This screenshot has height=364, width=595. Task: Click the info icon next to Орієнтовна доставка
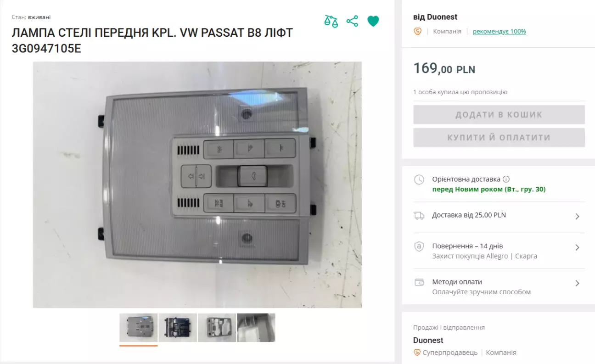click(506, 179)
